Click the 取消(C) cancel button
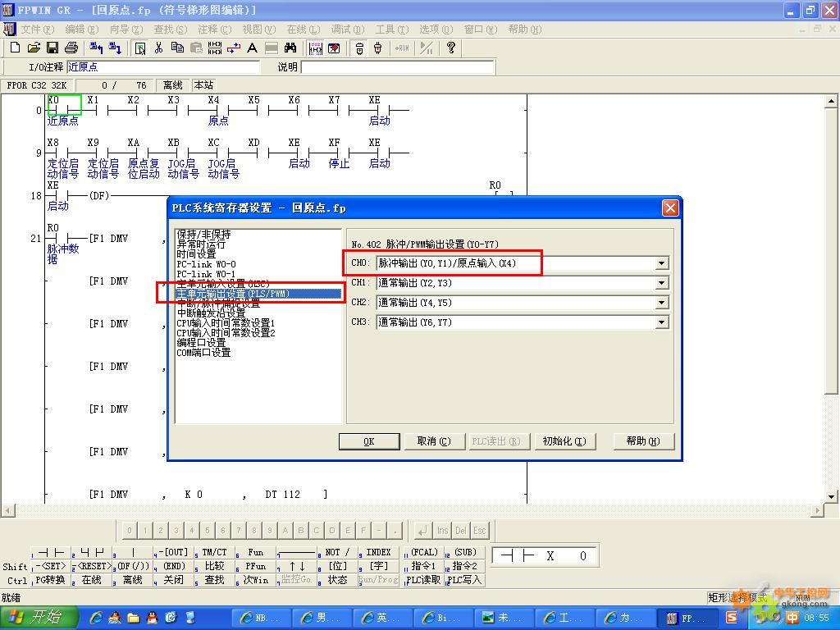 (x=434, y=441)
